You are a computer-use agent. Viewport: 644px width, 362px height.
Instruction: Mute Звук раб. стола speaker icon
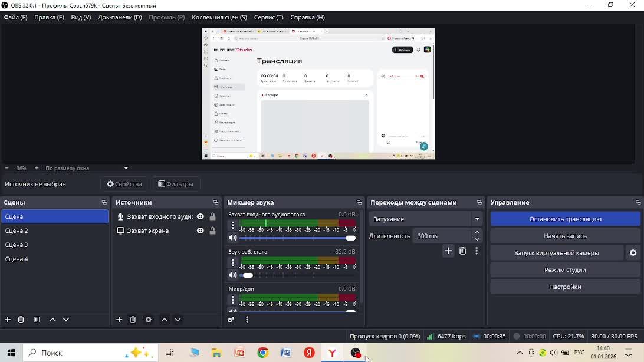point(233,275)
